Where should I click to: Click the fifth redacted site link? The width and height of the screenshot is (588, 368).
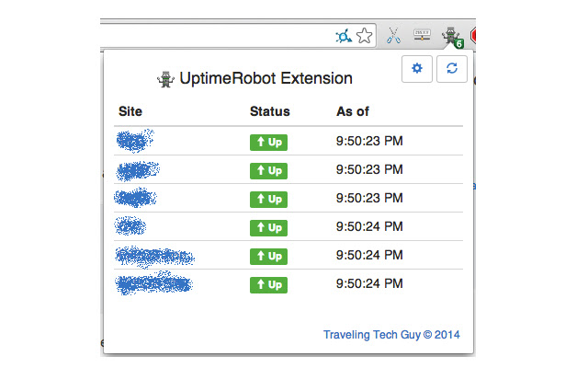[154, 257]
